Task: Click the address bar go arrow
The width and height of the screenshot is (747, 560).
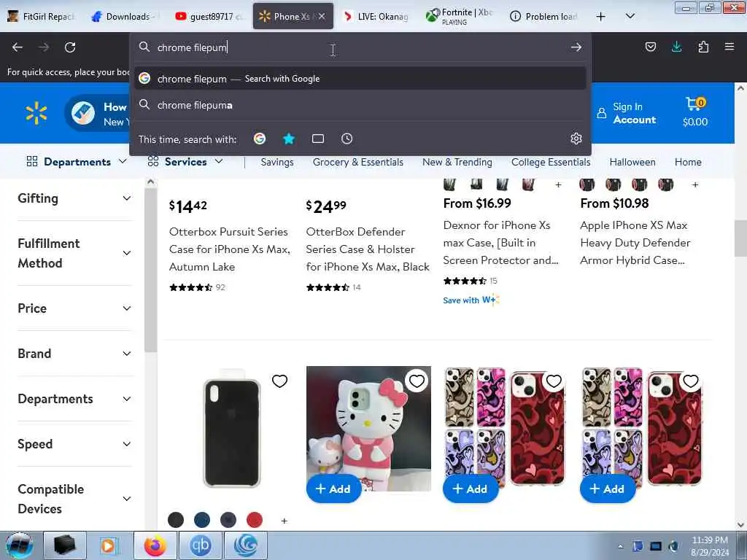Action: point(576,47)
